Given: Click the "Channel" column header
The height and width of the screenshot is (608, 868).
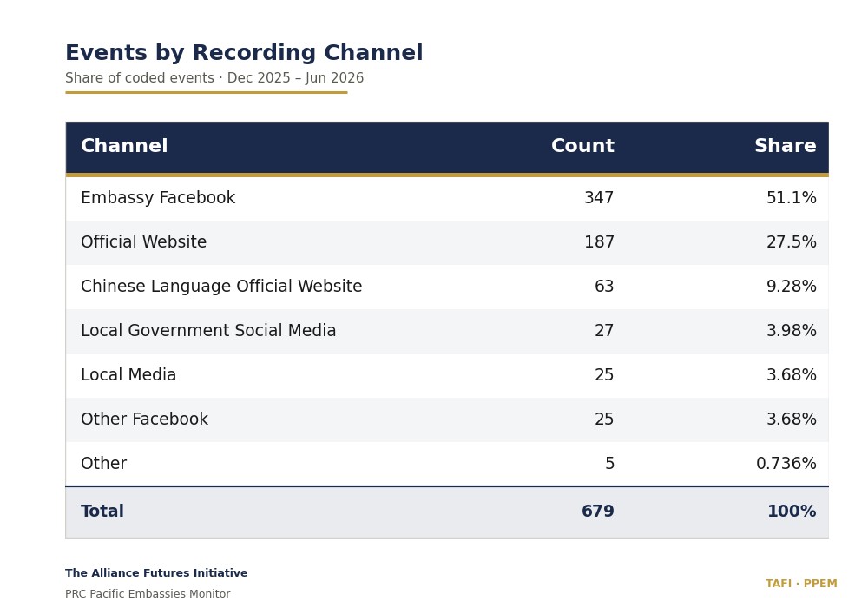Looking at the screenshot, I should click(124, 146).
